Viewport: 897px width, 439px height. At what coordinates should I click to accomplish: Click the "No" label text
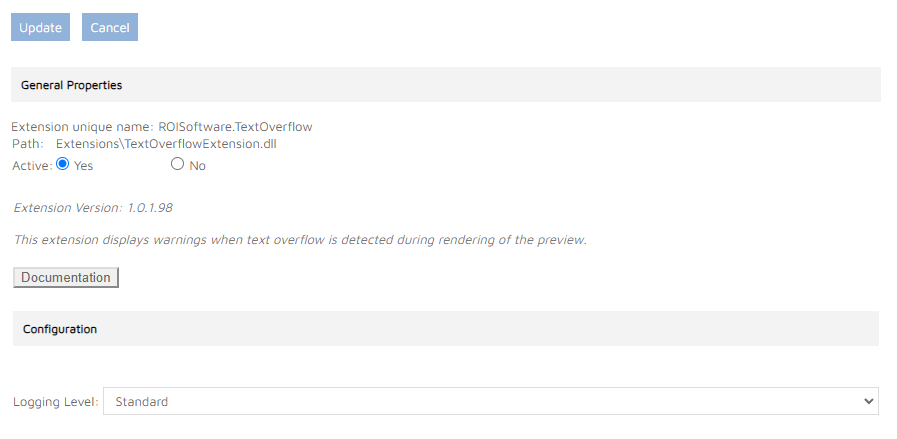tap(197, 166)
